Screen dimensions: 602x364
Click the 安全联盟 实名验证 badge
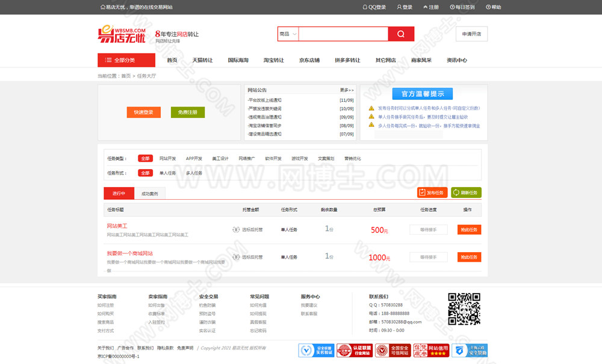(x=316, y=350)
